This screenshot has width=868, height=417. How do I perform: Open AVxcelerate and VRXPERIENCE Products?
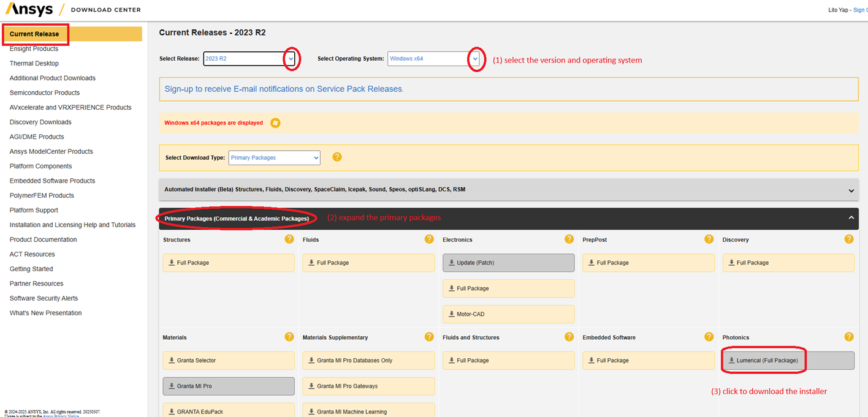pyautogui.click(x=70, y=107)
